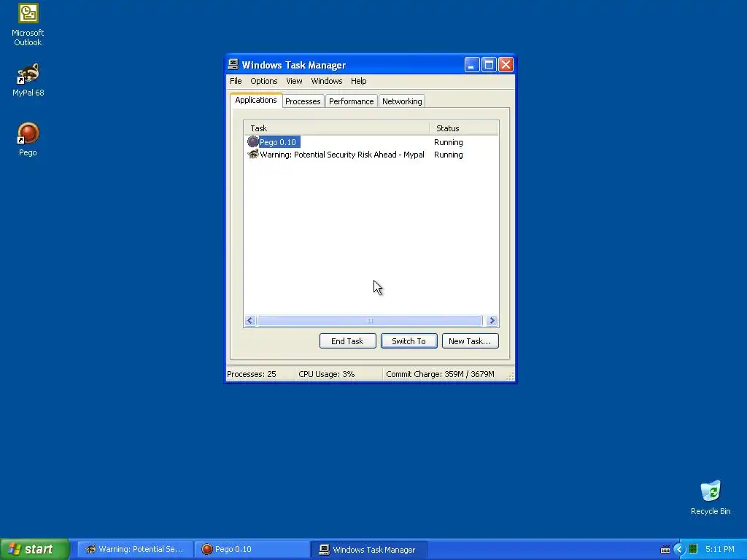Sort by the Task column header
Image resolution: width=747 pixels, height=560 pixels.
(337, 128)
